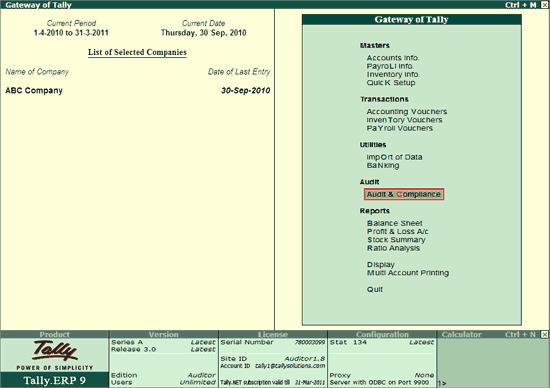Screen dimensions: 550x388
Task: Open Accounts Info under Masters
Action: tap(393, 58)
